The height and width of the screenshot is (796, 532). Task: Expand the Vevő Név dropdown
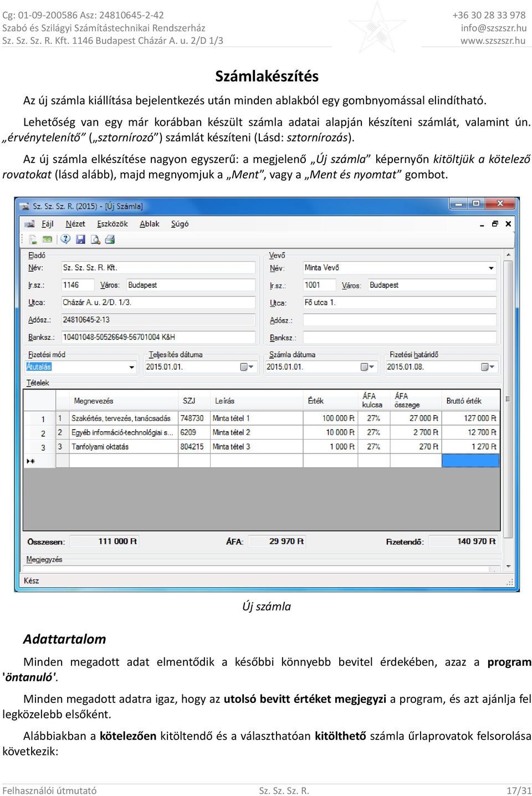491,268
